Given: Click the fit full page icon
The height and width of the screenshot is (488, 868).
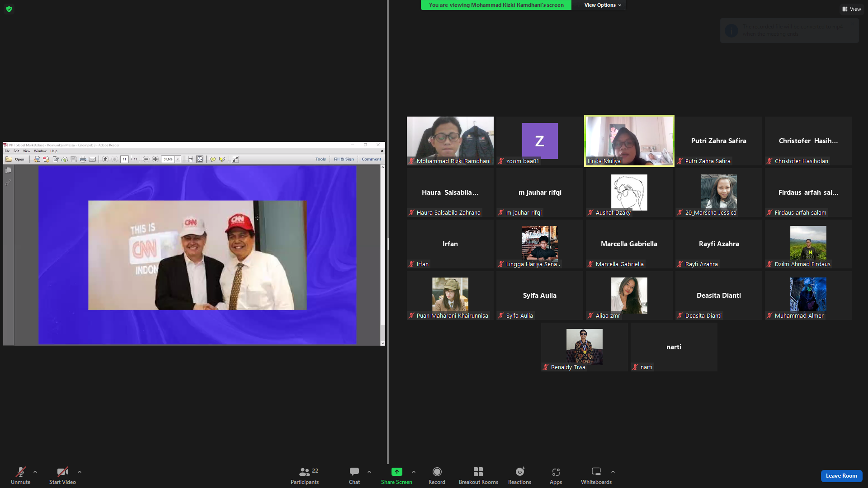Looking at the screenshot, I should click(200, 159).
